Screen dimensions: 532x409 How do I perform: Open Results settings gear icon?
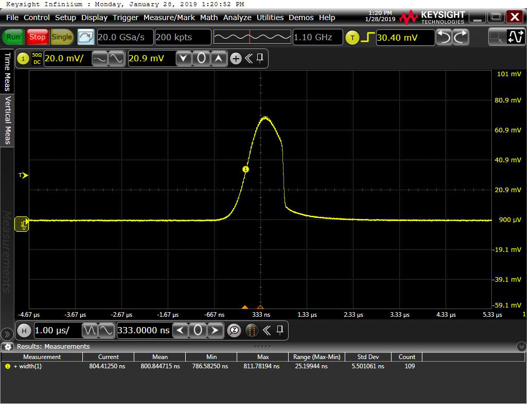click(8, 347)
